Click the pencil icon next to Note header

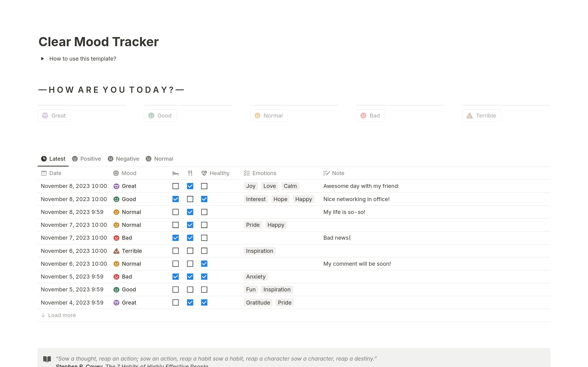click(x=326, y=173)
